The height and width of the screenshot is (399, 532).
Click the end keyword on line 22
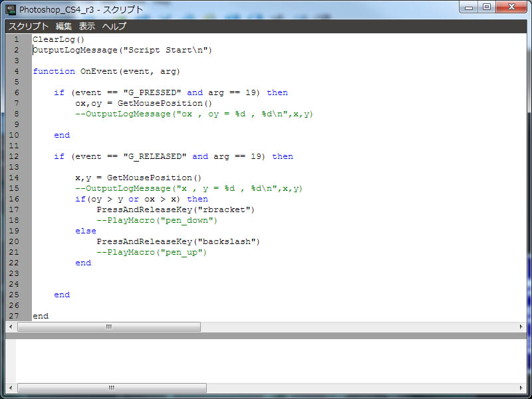coord(83,263)
